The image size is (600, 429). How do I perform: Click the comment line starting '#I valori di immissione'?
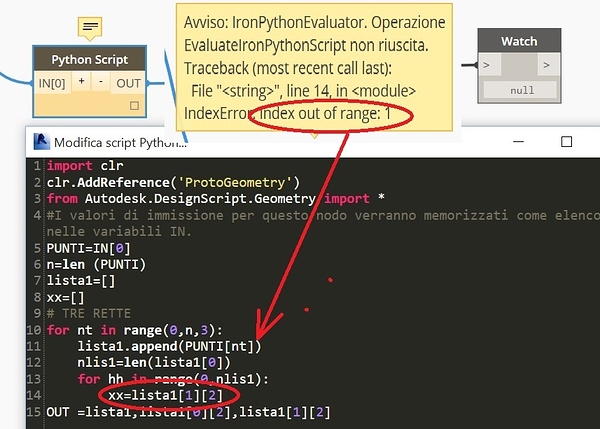323,223
